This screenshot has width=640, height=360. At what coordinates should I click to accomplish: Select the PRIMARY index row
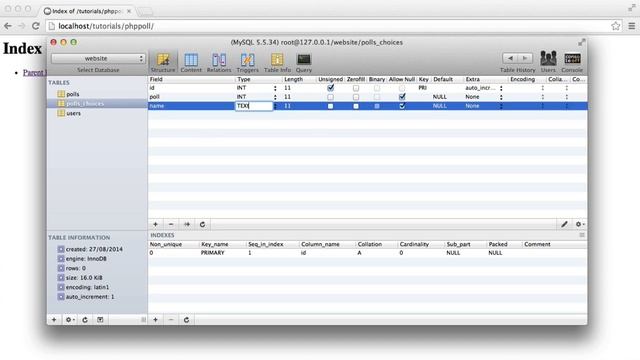click(367, 253)
